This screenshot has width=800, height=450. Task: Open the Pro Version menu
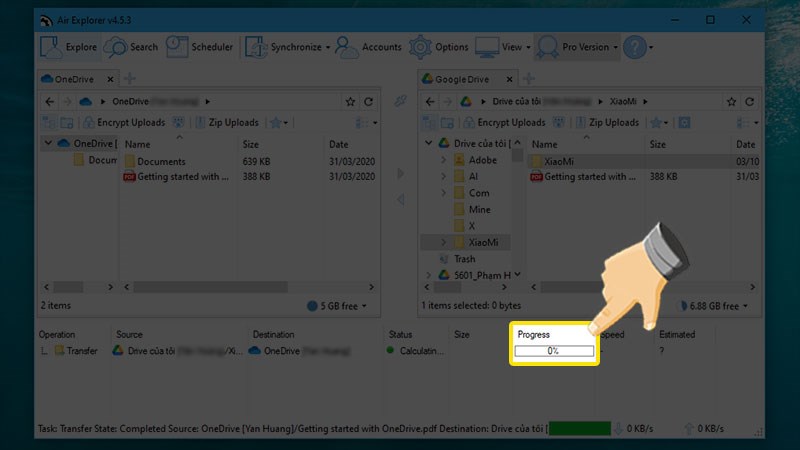(577, 47)
